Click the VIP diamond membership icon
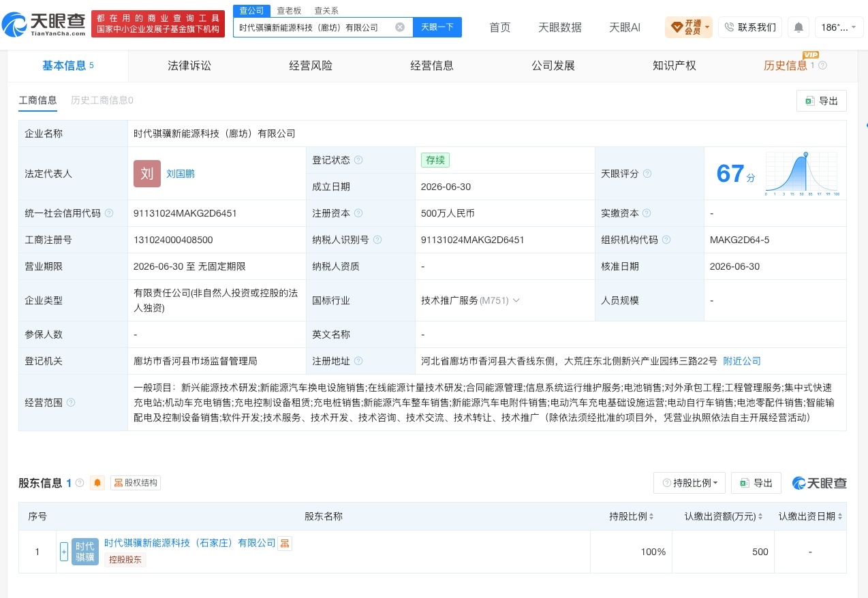868x598 pixels. pos(677,27)
